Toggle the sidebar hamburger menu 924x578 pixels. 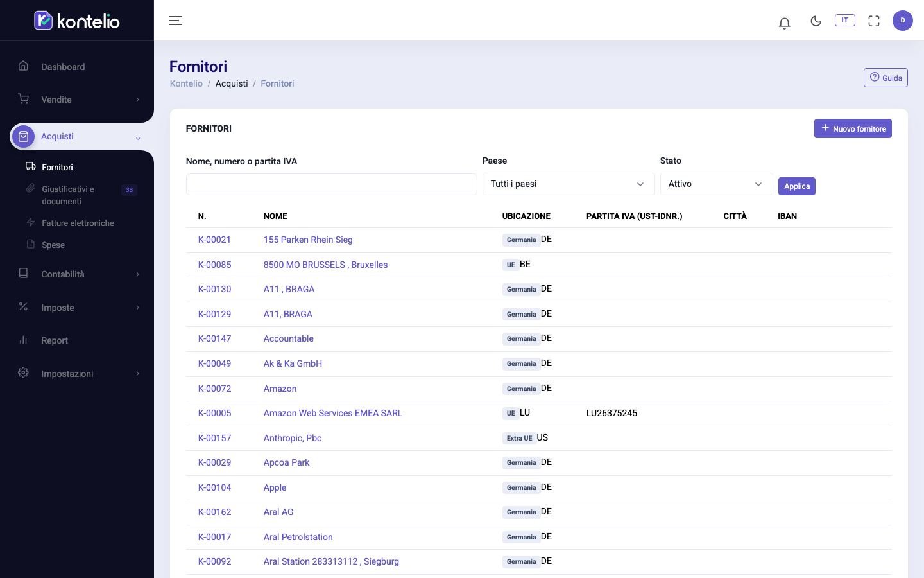(176, 21)
